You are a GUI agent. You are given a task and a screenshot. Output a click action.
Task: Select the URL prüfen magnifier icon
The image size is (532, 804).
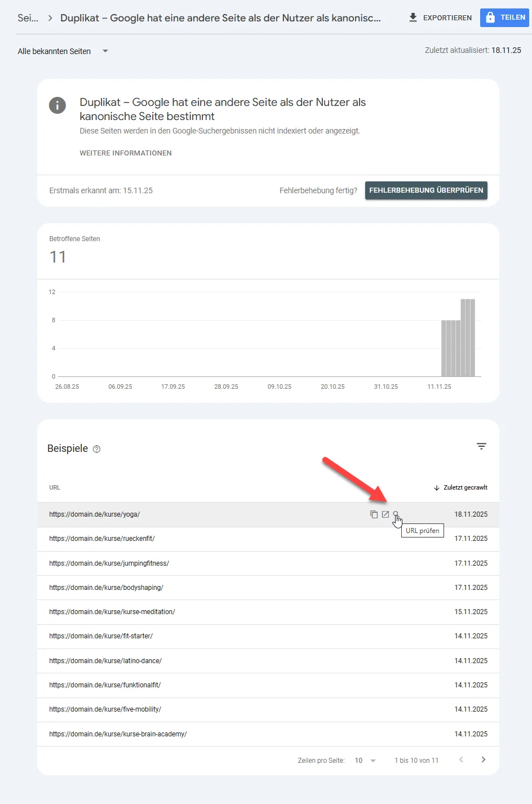tap(397, 514)
